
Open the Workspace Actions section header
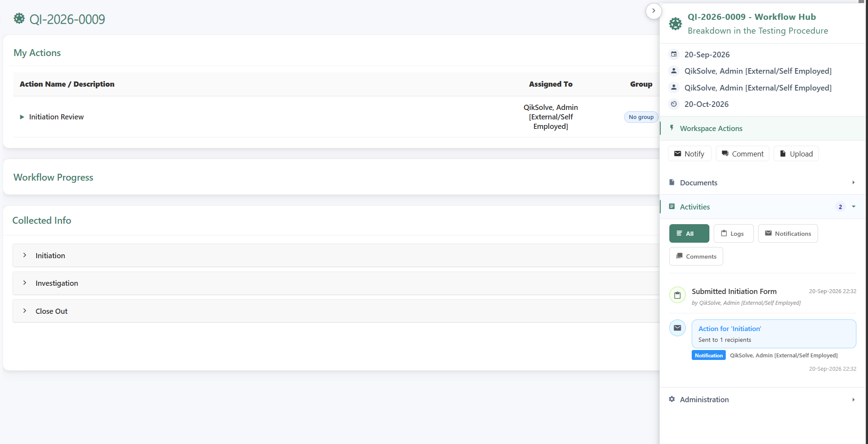(x=762, y=128)
